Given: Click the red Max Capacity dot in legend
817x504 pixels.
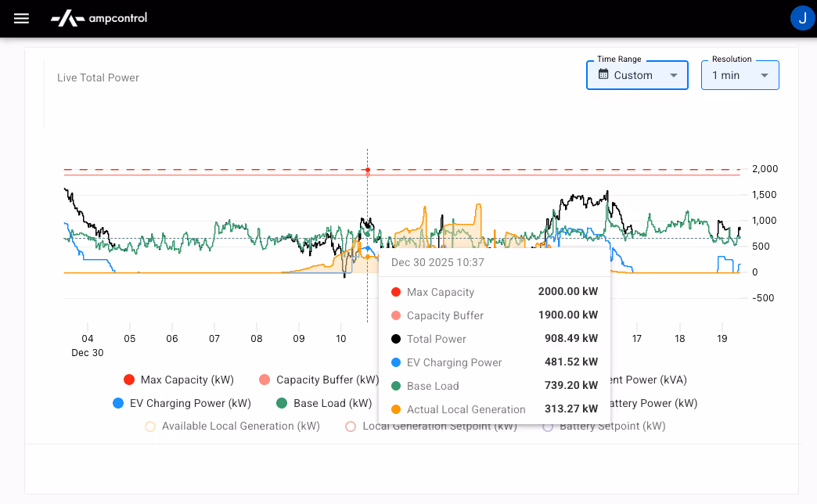Looking at the screenshot, I should click(x=129, y=379).
